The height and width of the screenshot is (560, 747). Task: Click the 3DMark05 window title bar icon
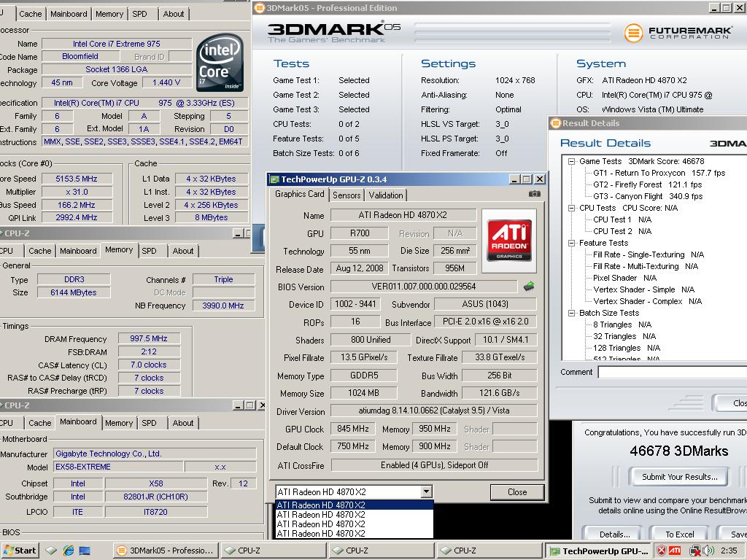click(x=260, y=7)
